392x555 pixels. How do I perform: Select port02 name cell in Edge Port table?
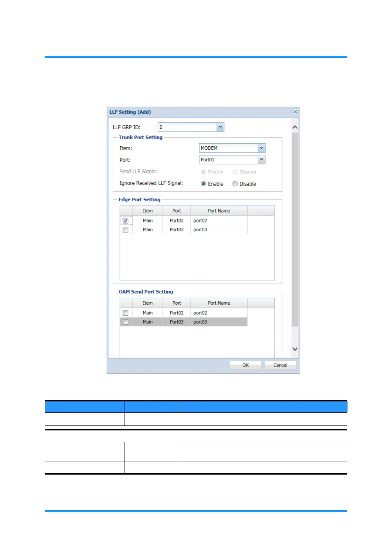pos(219,220)
